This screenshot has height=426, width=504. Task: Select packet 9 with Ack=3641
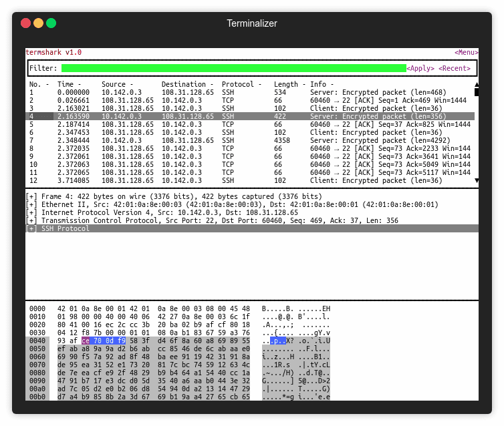point(250,157)
